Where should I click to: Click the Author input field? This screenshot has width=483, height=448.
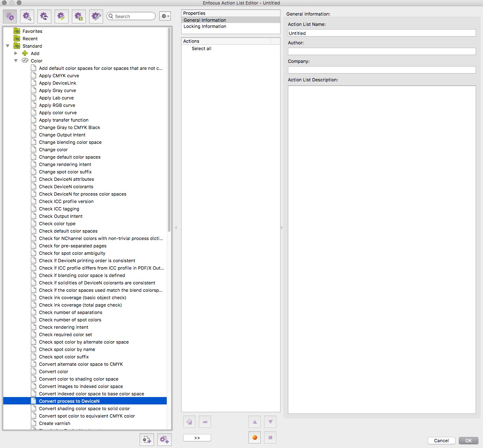[x=382, y=51]
